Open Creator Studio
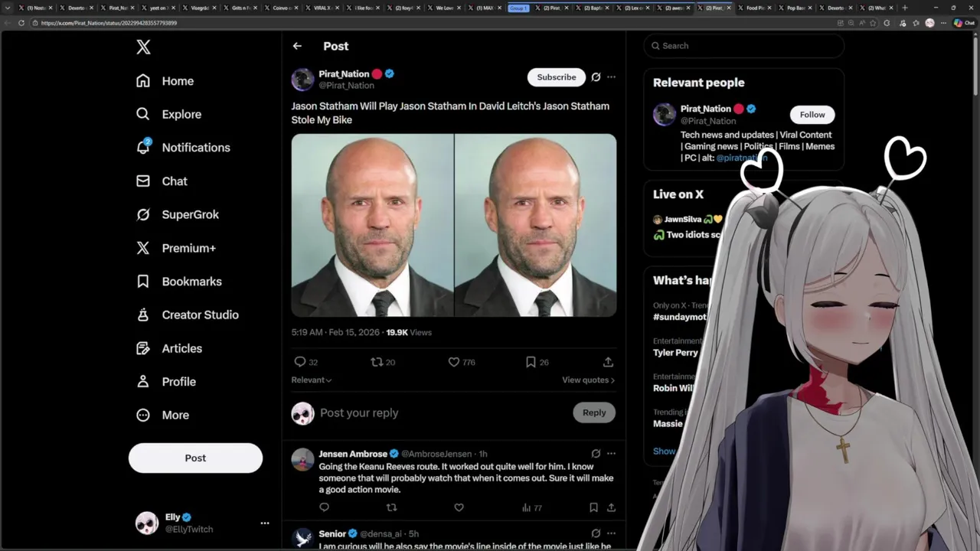Image resolution: width=980 pixels, height=551 pixels. (187, 315)
